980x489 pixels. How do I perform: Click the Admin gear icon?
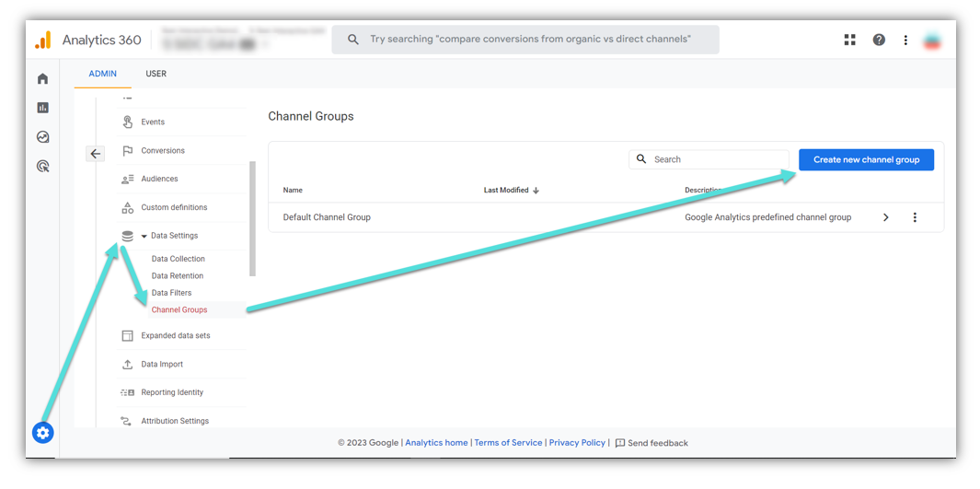coord(43,432)
